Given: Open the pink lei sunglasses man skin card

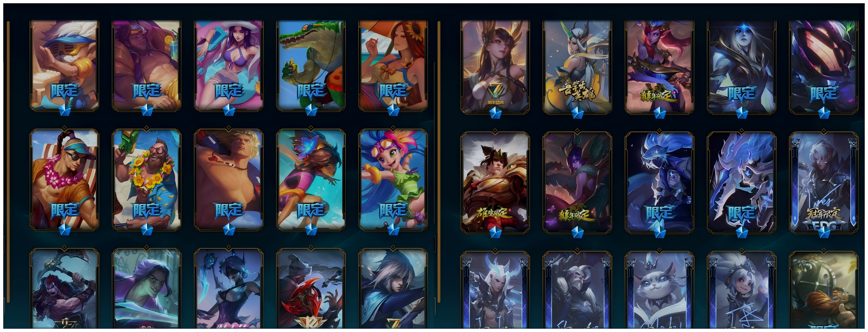Looking at the screenshot, I should click(65, 179).
